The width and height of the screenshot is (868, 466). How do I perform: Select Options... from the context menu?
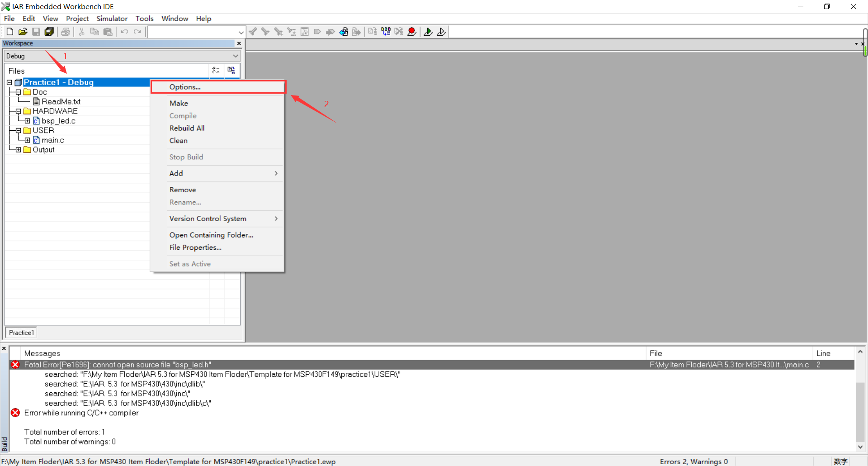tap(185, 87)
